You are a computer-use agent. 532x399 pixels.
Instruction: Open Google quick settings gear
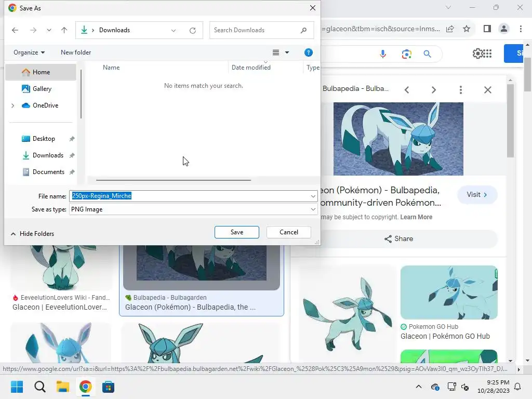click(x=477, y=54)
